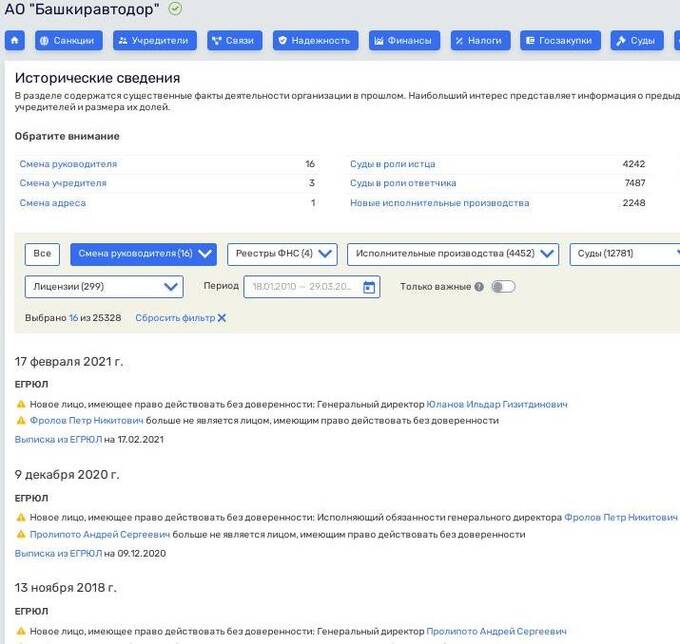Click the 7487 count value

point(635,183)
